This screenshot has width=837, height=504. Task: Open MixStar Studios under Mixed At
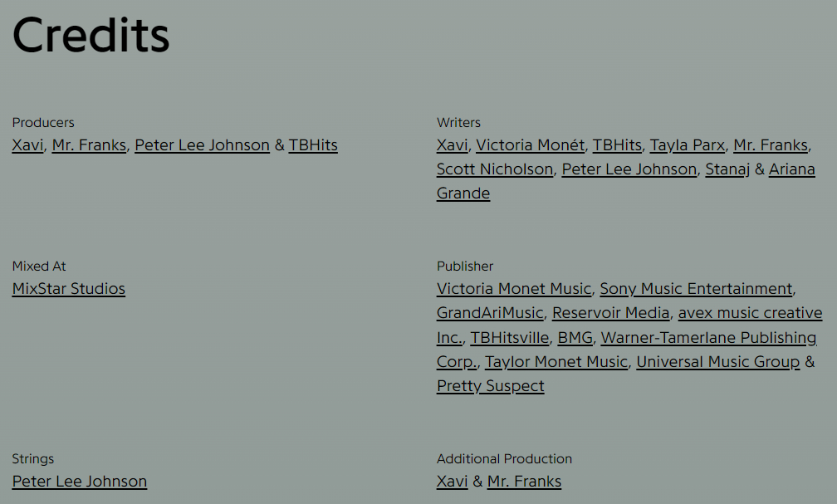[68, 289]
